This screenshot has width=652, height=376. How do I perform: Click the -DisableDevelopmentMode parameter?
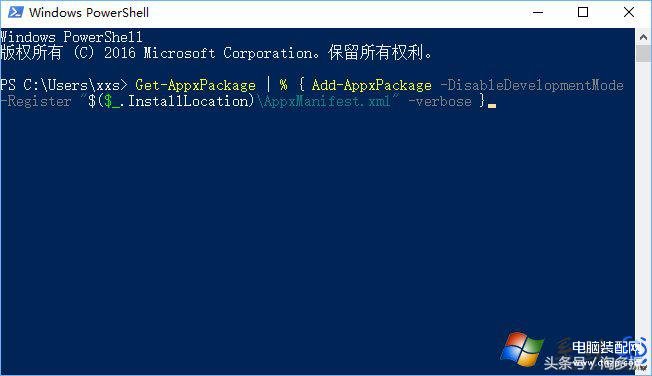click(532, 85)
